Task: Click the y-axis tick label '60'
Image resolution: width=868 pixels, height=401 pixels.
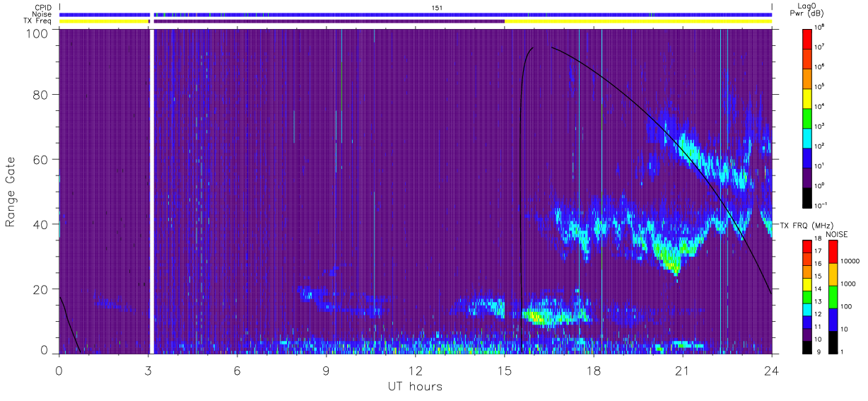Action: (41, 159)
